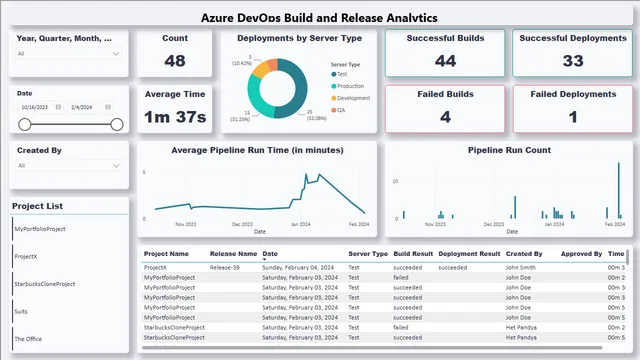The height and width of the screenshot is (360, 640).
Task: Sort table by Date column header
Action: click(x=270, y=253)
